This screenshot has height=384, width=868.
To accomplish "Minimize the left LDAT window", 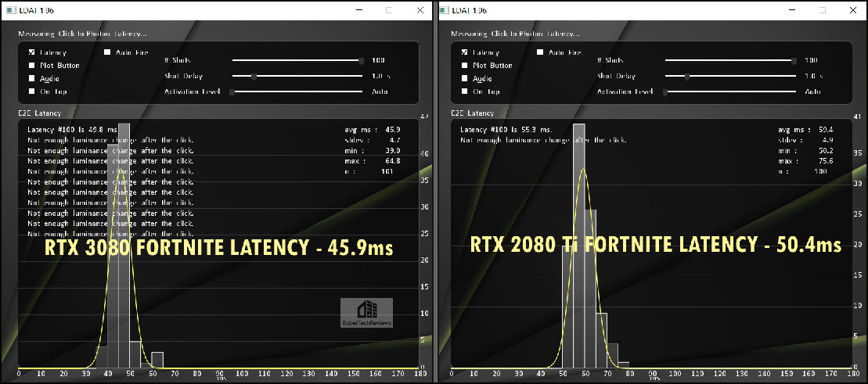I will [x=359, y=10].
